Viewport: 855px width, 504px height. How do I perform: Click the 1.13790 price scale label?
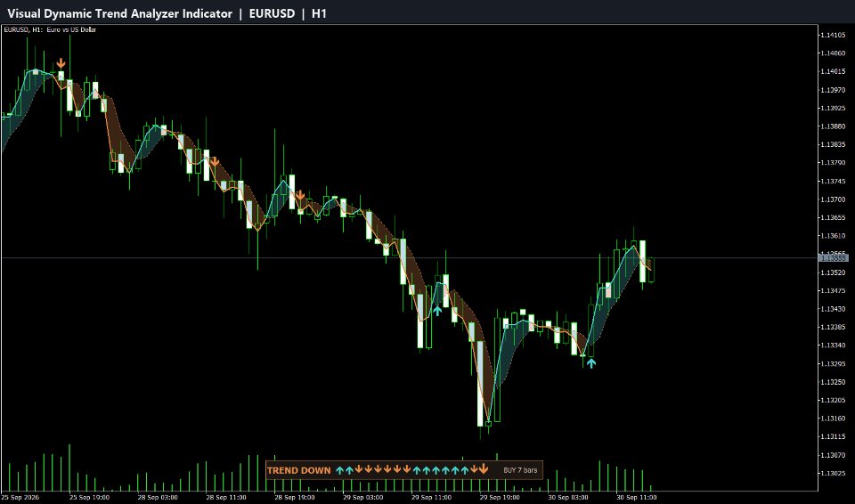835,163
